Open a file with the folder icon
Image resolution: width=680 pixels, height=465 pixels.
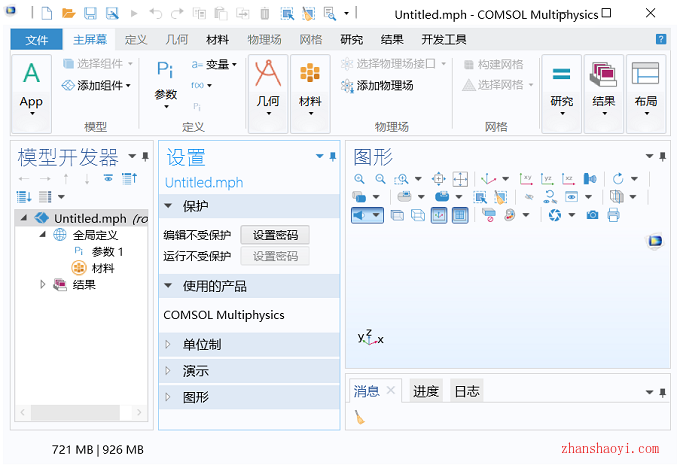(68, 13)
